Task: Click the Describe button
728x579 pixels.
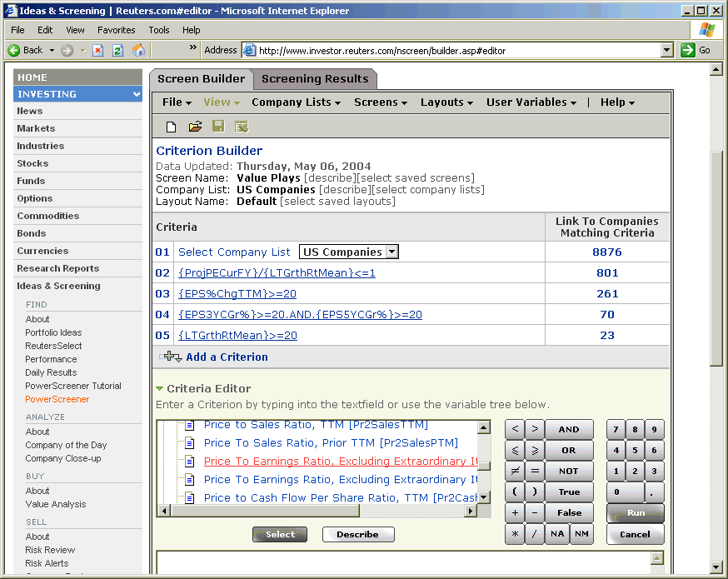Action: (x=357, y=535)
